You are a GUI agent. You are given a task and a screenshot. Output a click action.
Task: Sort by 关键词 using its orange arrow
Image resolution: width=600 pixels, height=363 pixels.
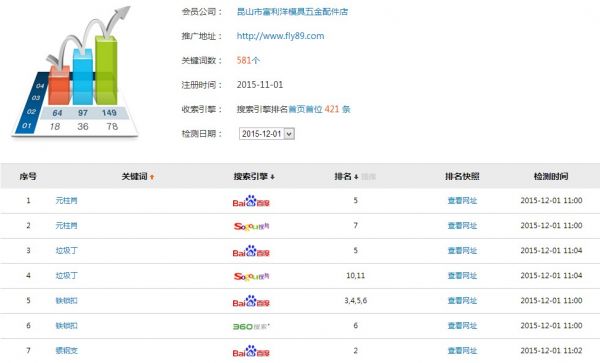[152, 177]
